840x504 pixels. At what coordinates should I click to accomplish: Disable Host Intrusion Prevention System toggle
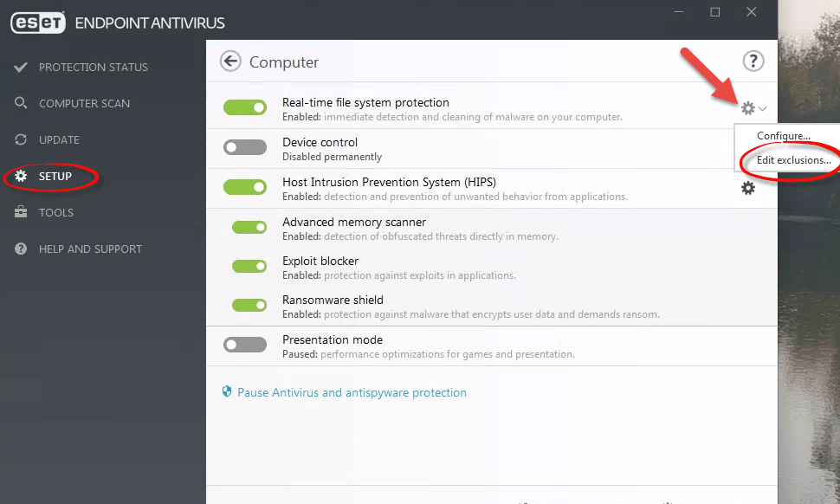point(245,187)
